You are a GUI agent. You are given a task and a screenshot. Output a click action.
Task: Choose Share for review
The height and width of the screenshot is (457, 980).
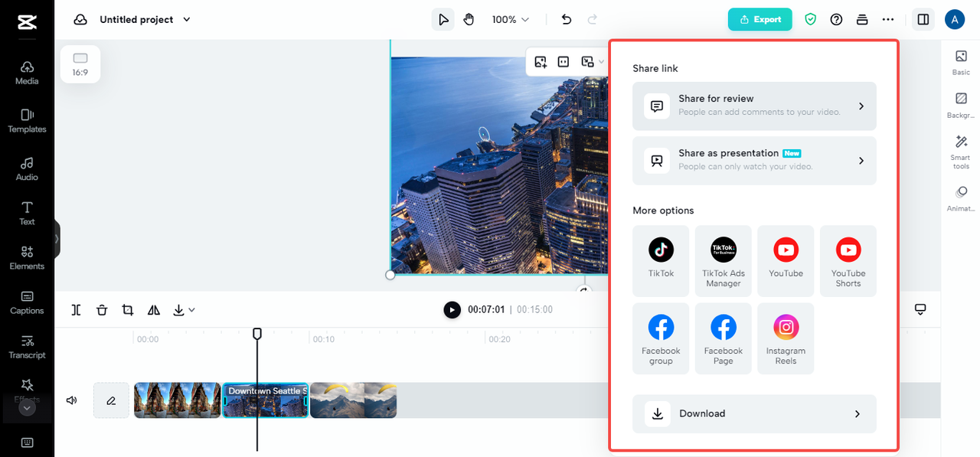point(754,106)
